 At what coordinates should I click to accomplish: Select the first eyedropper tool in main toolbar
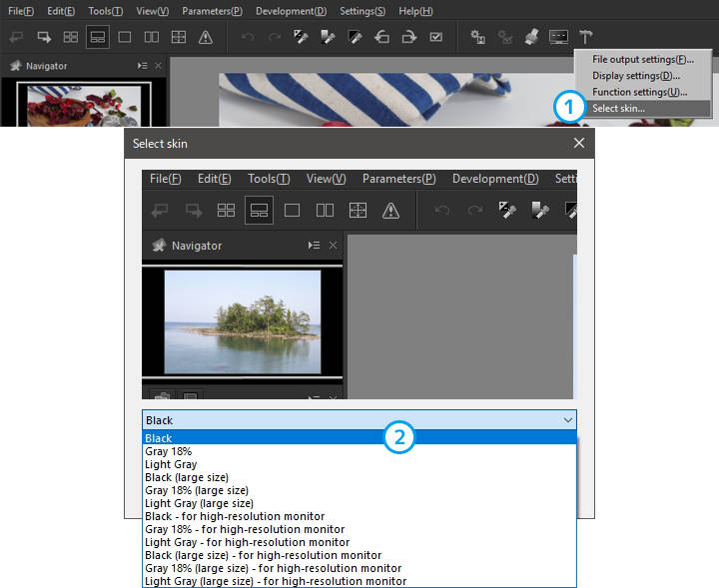[x=301, y=37]
